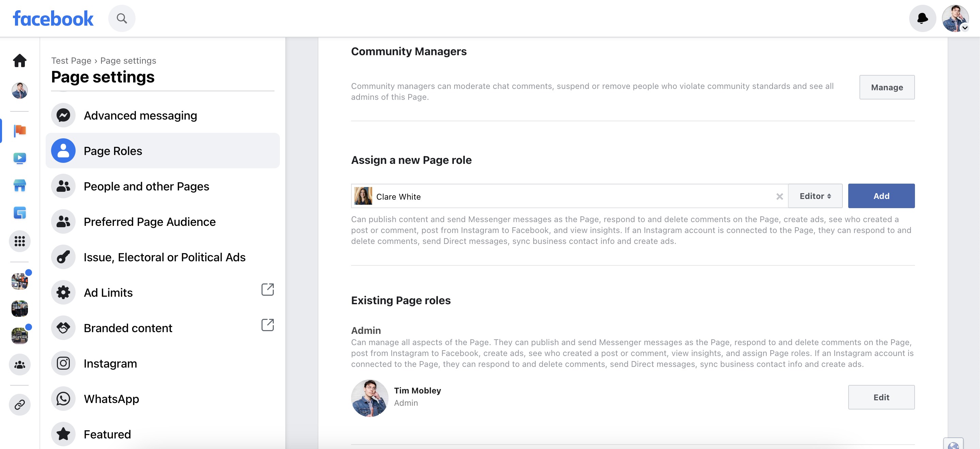Select Page Roles in settings menu
The width and height of the screenshot is (980, 449).
pyautogui.click(x=162, y=151)
